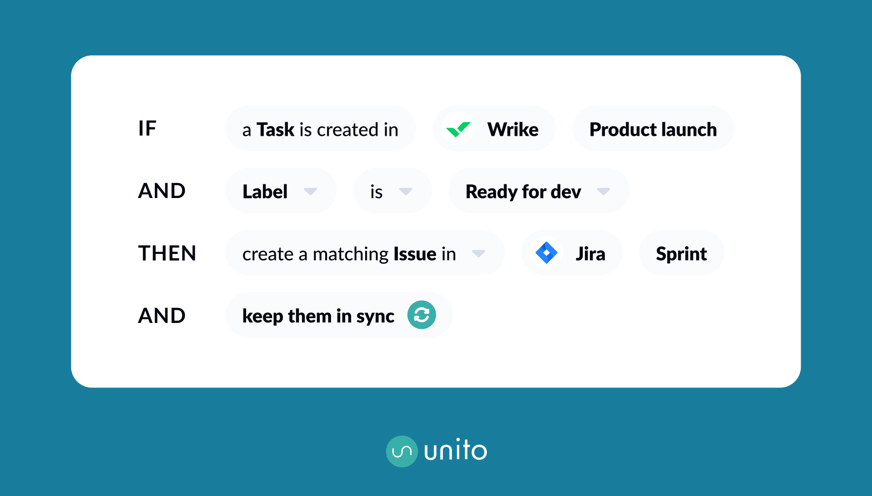Click the THEN rule label
Screen dimensions: 872x496
pos(167,253)
